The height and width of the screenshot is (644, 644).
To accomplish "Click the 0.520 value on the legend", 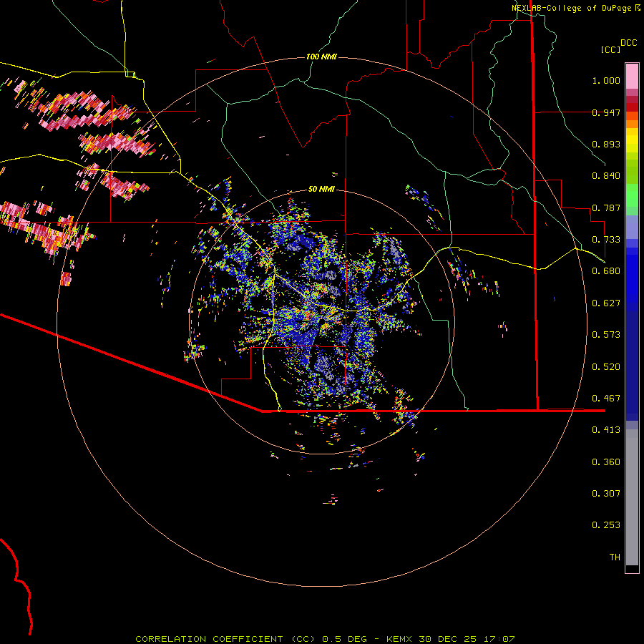I will 606,367.
